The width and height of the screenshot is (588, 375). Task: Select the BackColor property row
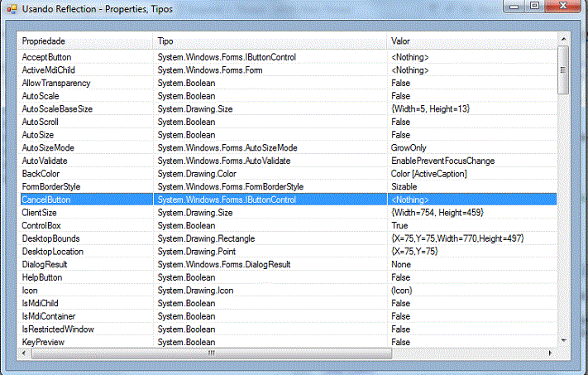coord(288,174)
